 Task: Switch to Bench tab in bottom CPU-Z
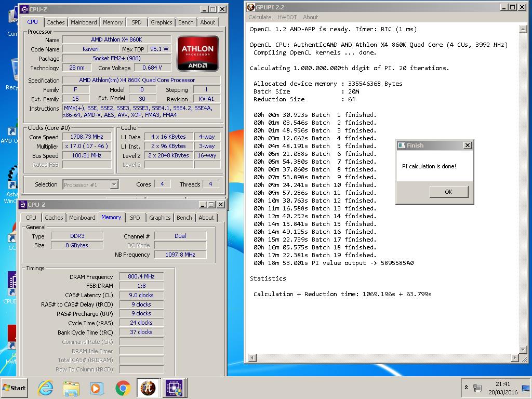[184, 218]
